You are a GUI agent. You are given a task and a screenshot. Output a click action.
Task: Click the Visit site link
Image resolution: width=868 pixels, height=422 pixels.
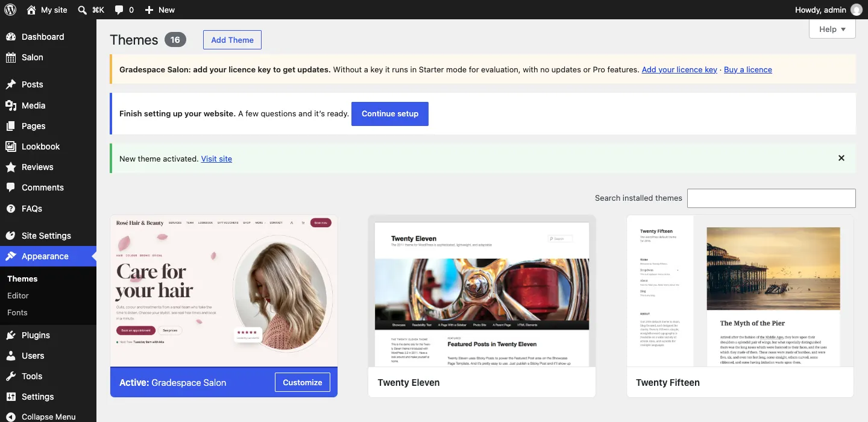(216, 159)
